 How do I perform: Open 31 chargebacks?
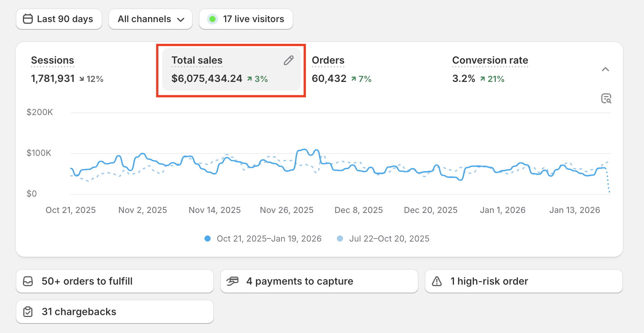pyautogui.click(x=79, y=312)
